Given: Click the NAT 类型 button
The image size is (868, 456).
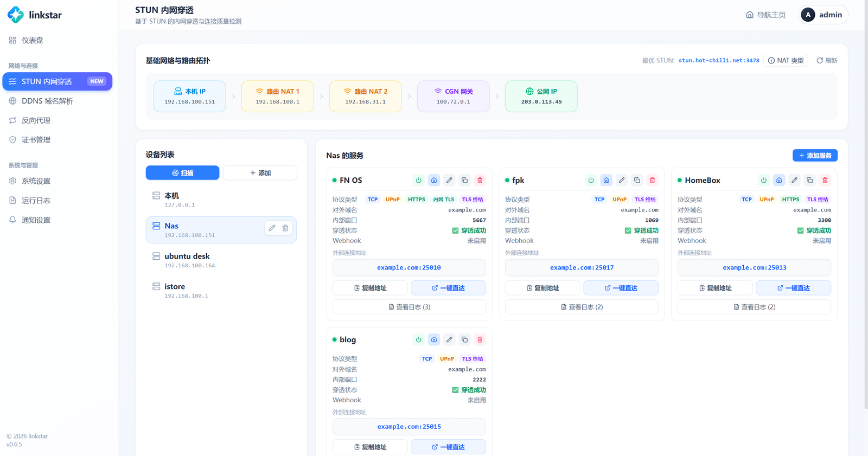Looking at the screenshot, I should pos(786,60).
